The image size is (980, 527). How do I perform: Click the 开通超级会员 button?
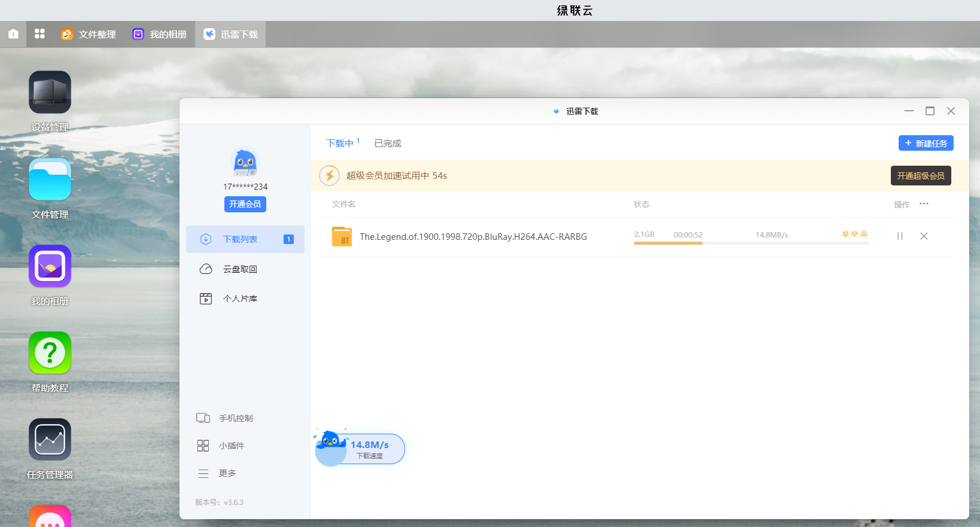[920, 176]
